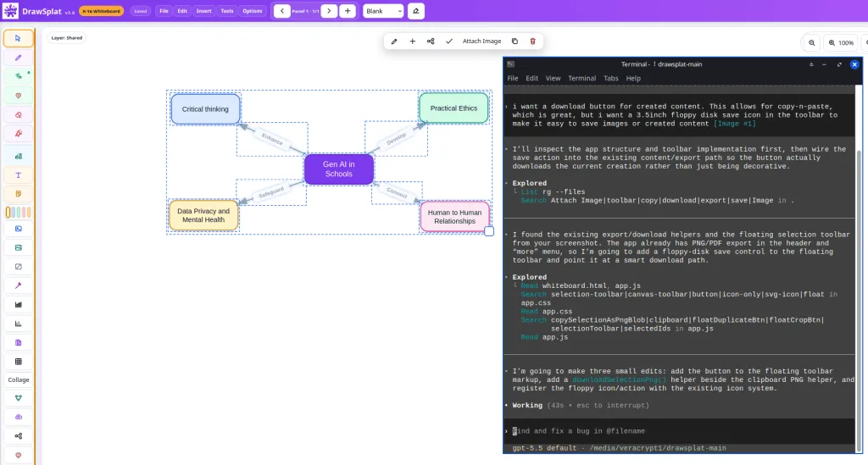Select the green connector tool in sidebar

coord(19,76)
